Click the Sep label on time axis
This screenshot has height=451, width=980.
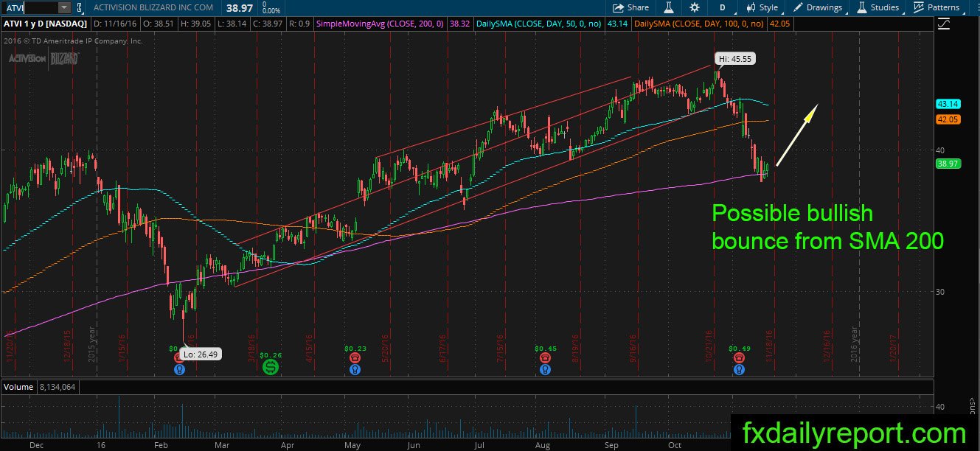pos(611,445)
